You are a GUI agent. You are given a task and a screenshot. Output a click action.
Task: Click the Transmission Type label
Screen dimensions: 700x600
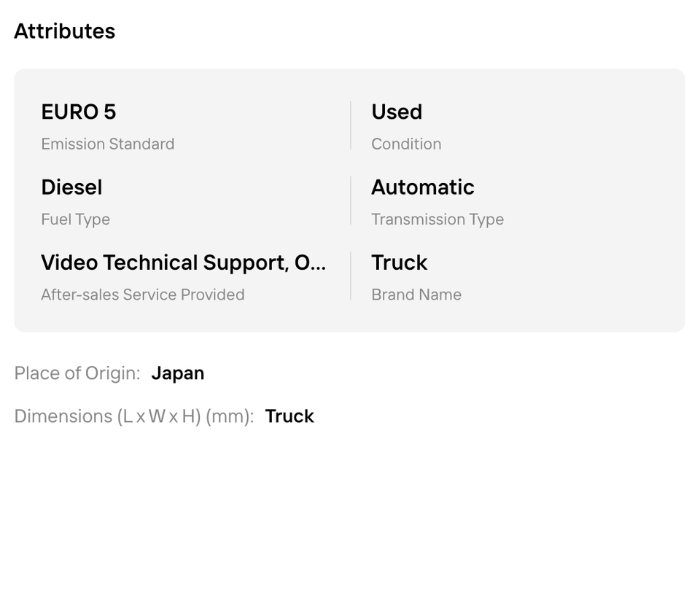tap(437, 219)
